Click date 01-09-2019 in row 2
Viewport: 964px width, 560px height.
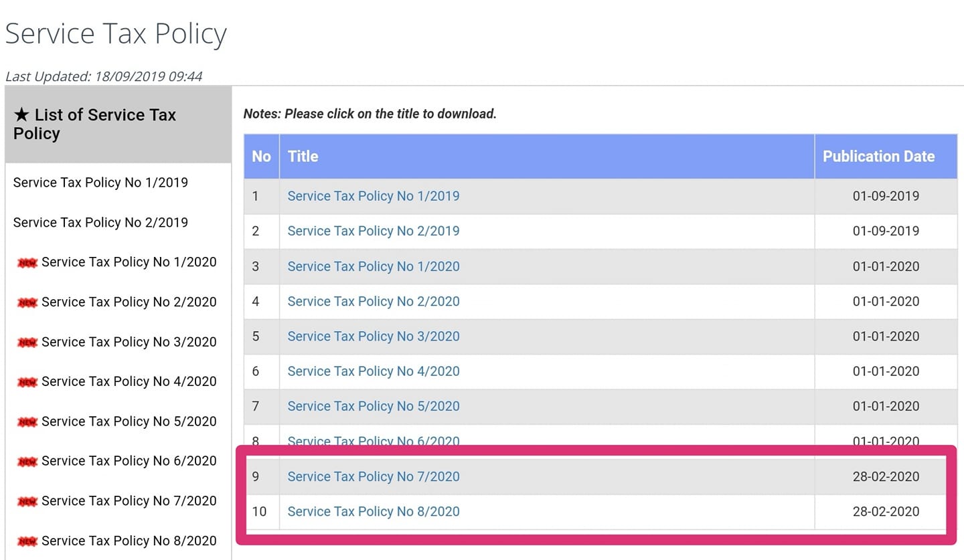(886, 231)
